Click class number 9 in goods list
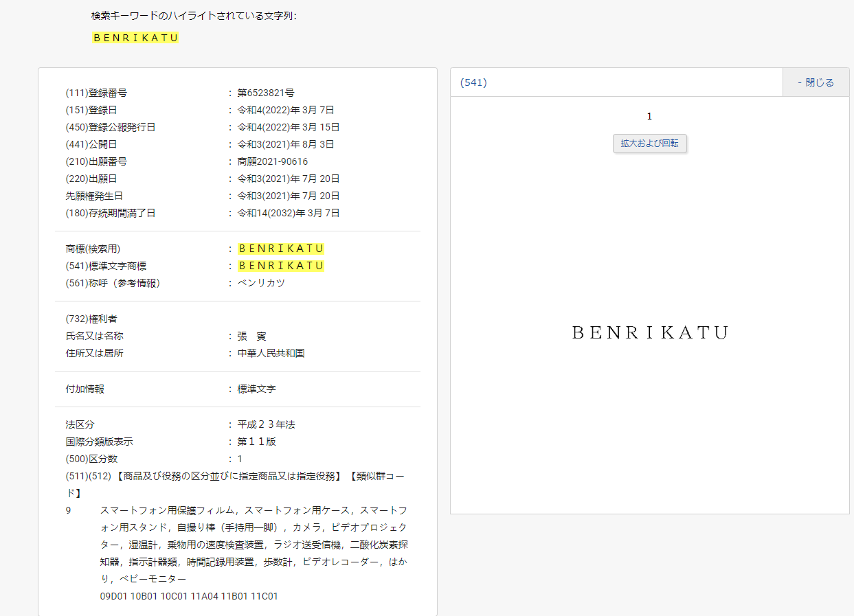The height and width of the screenshot is (616, 854). 69,510
